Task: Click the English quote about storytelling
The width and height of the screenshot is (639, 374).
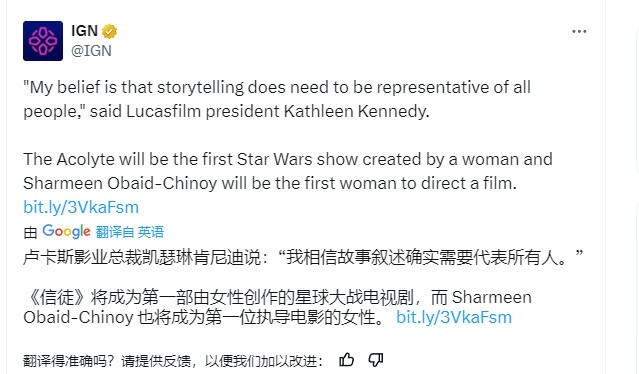Action: point(277,99)
